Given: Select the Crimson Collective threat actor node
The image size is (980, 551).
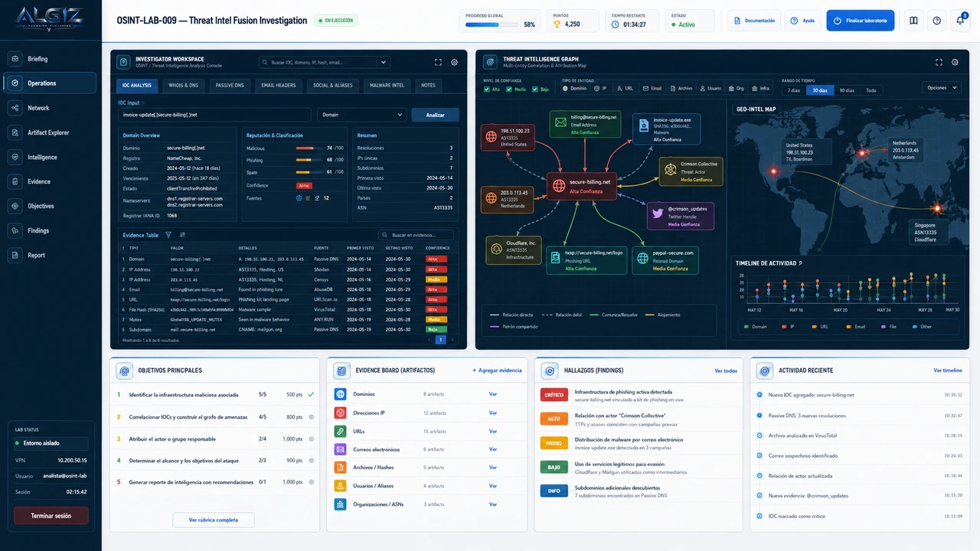Looking at the screenshot, I should (x=691, y=171).
